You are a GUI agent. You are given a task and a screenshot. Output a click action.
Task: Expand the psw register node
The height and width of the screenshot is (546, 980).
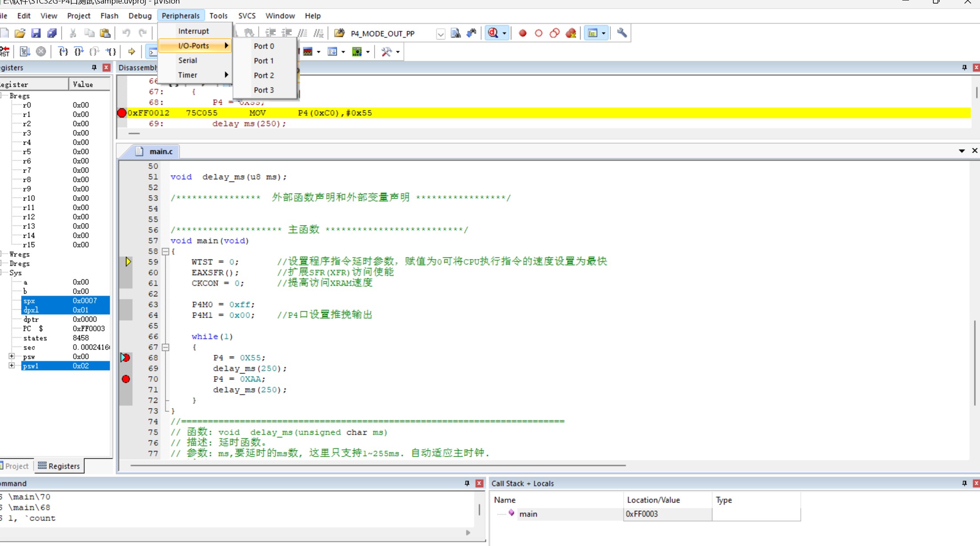coord(12,356)
